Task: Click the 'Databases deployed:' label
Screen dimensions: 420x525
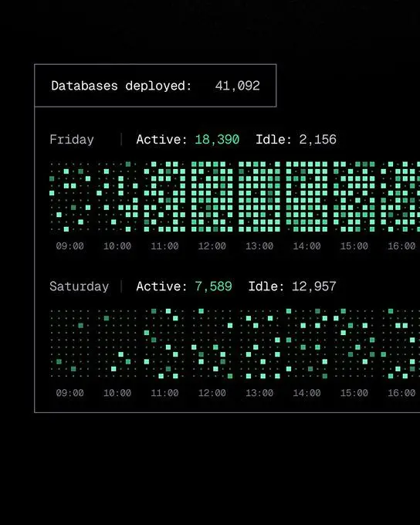Action: (x=121, y=86)
